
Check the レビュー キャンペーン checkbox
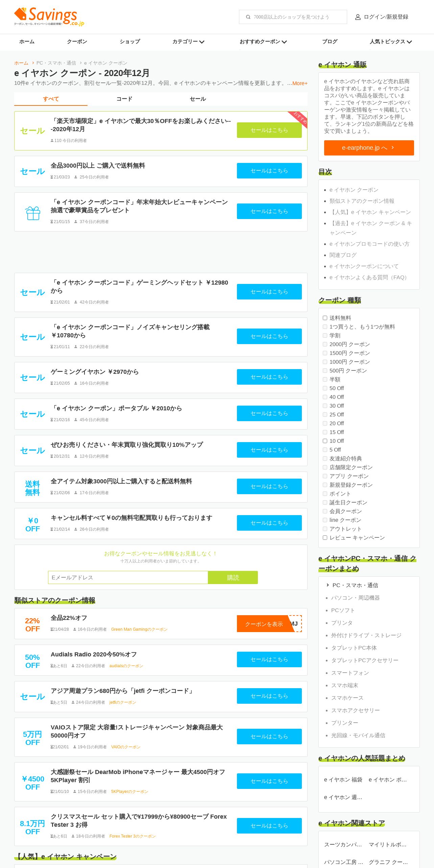pyautogui.click(x=325, y=537)
